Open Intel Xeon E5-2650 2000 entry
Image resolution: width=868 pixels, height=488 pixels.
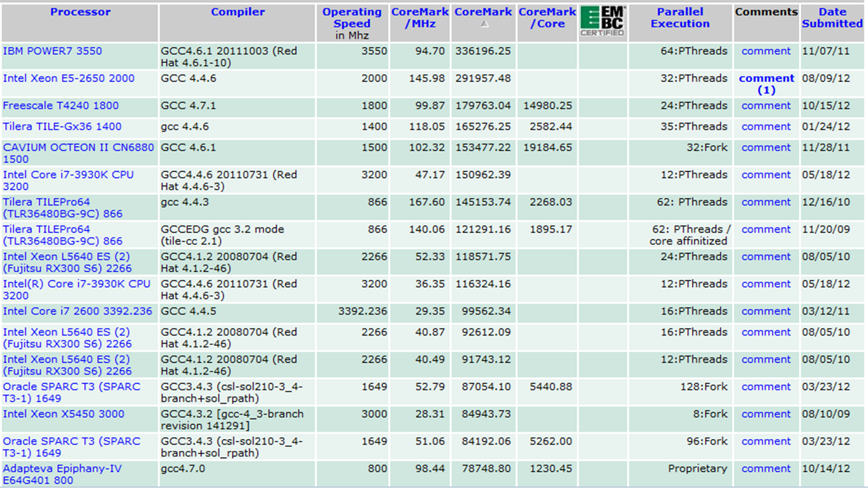coord(69,78)
